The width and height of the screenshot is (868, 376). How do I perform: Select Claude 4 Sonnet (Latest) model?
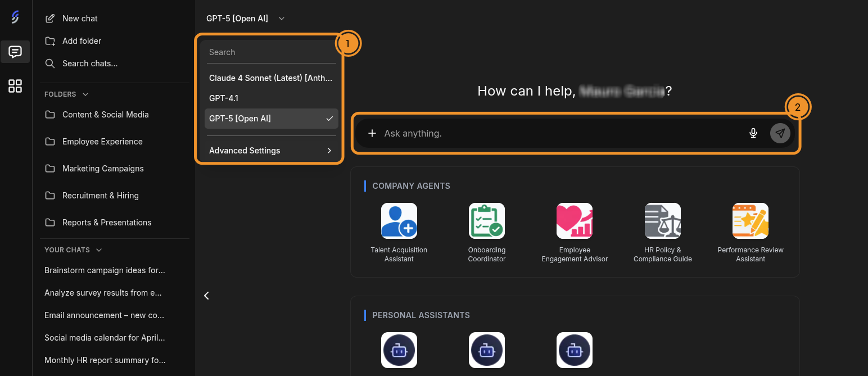click(270, 78)
